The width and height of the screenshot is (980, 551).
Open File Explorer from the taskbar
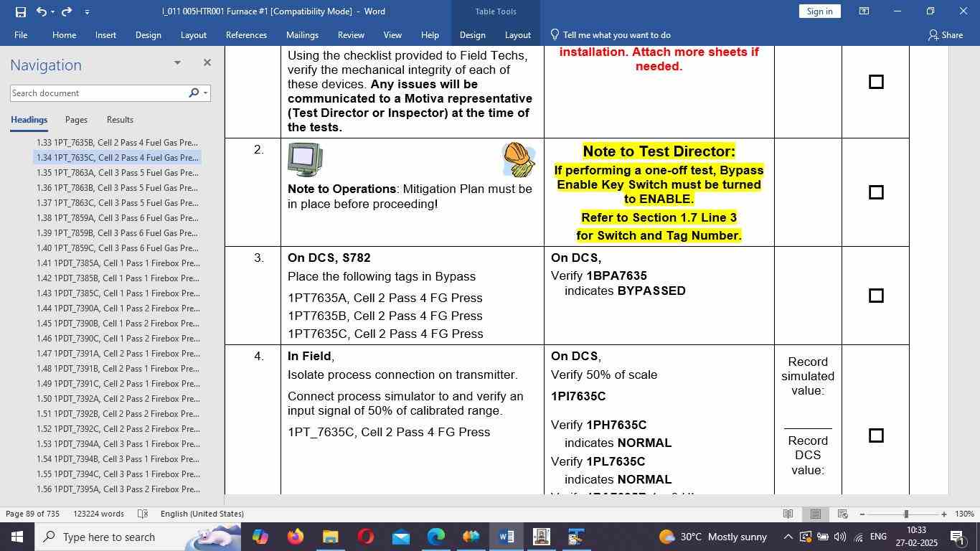point(330,537)
